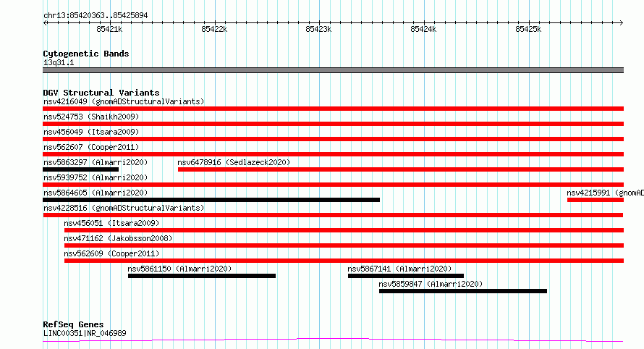
Task: Click the red bar under nsv524753
Action: point(333,124)
